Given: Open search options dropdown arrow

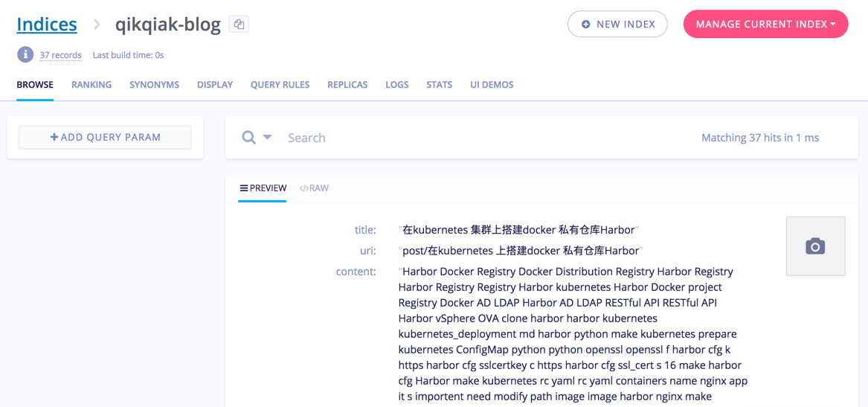Looking at the screenshot, I should 268,138.
